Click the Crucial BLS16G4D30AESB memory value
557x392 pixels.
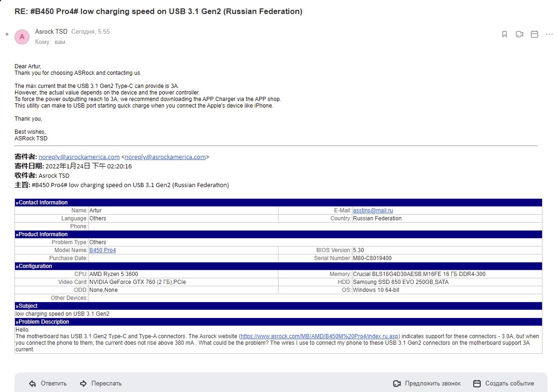pyautogui.click(x=419, y=274)
